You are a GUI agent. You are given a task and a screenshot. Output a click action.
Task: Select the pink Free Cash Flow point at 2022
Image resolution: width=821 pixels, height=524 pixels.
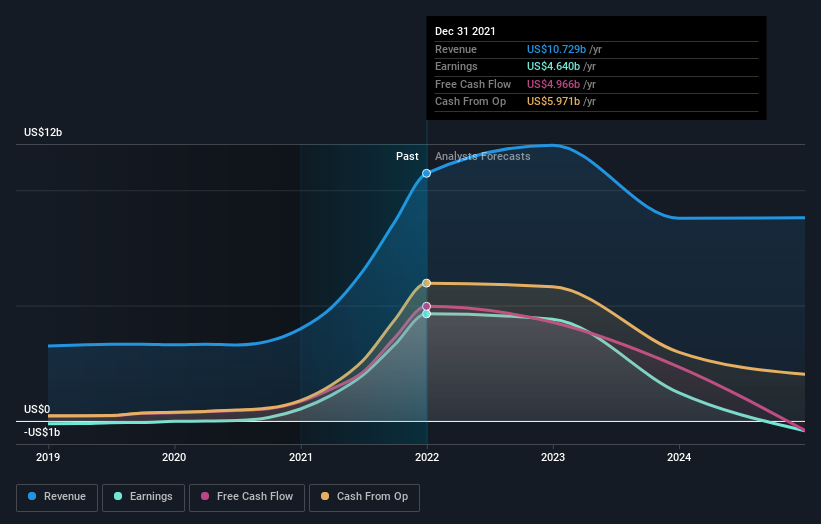(427, 306)
